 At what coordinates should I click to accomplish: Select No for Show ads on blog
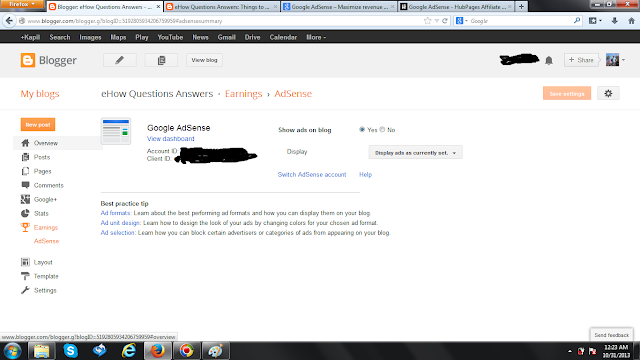pyautogui.click(x=382, y=129)
